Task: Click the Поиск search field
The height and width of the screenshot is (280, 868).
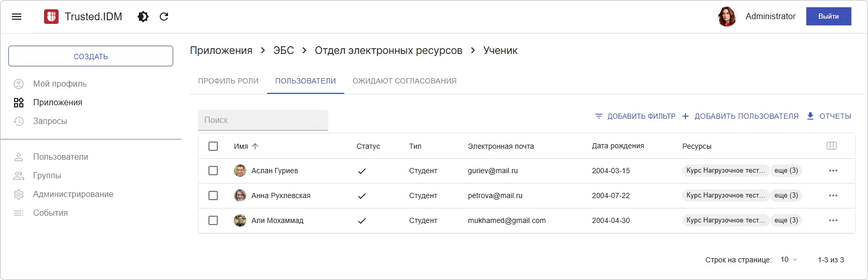Action: pyautogui.click(x=257, y=120)
